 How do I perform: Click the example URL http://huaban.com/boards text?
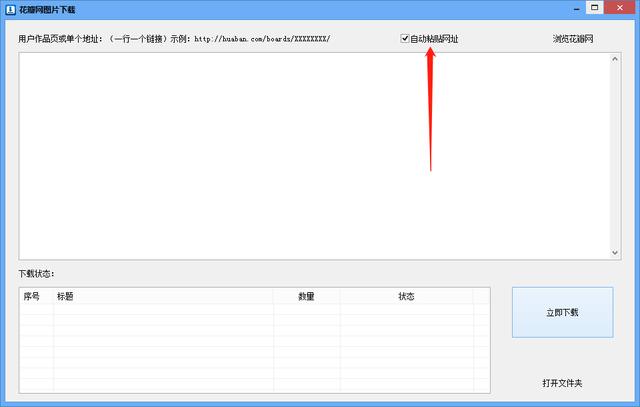(x=262, y=39)
